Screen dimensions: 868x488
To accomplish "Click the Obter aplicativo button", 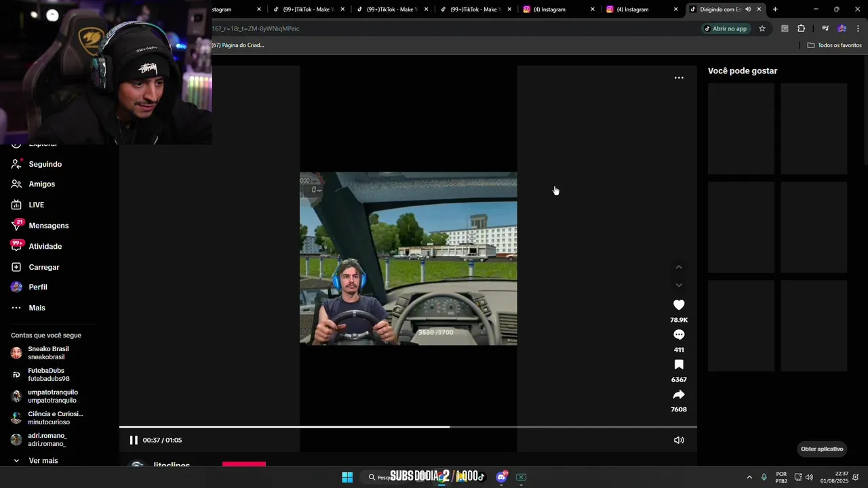I will [822, 449].
